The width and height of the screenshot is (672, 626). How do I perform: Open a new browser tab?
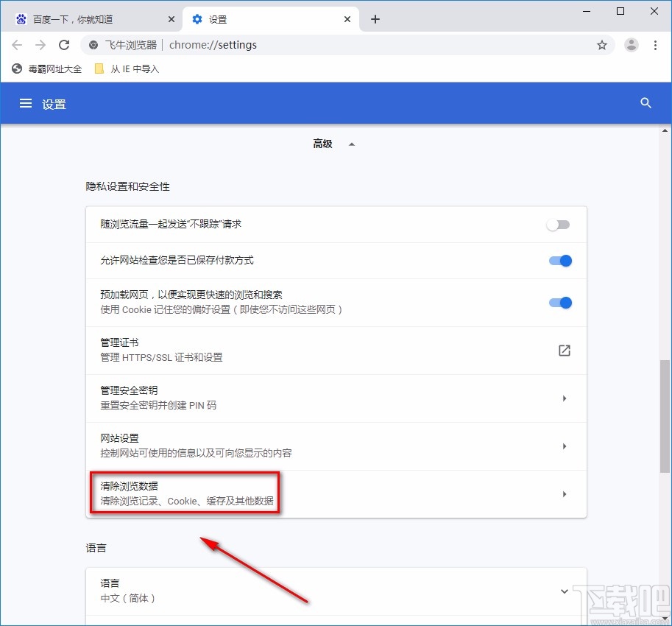(x=375, y=19)
